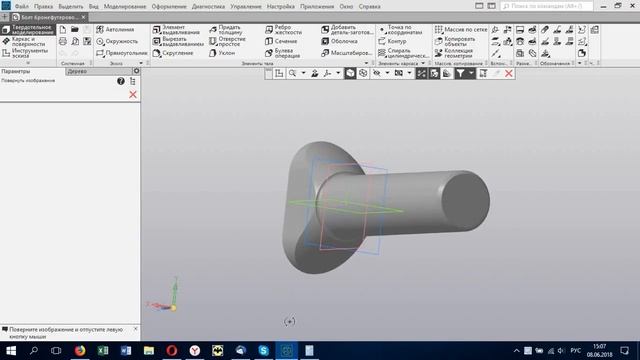Viewport: 640px width, 360px height.
Task: Choose the Окружность (circle) tool
Action: click(117, 41)
